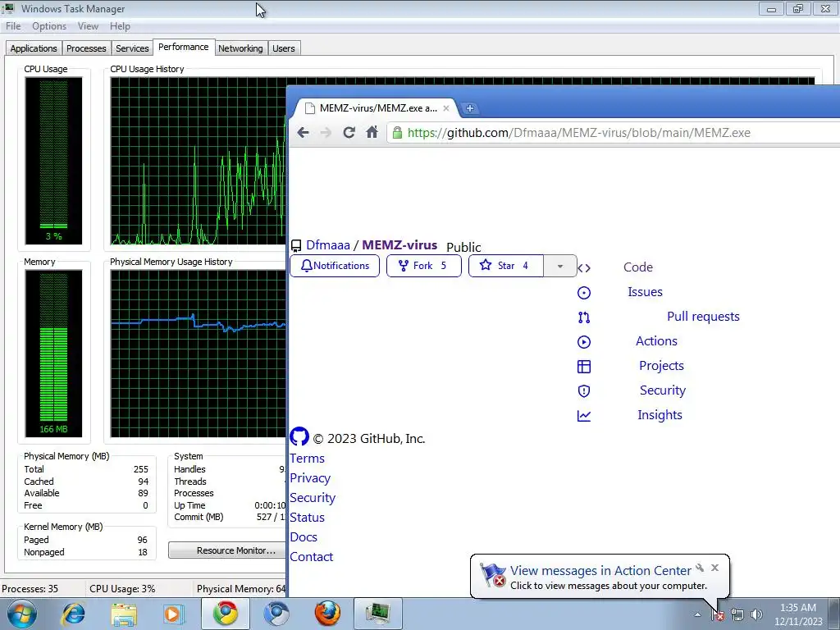Select the Performance tab
840x630 pixels.
183,47
